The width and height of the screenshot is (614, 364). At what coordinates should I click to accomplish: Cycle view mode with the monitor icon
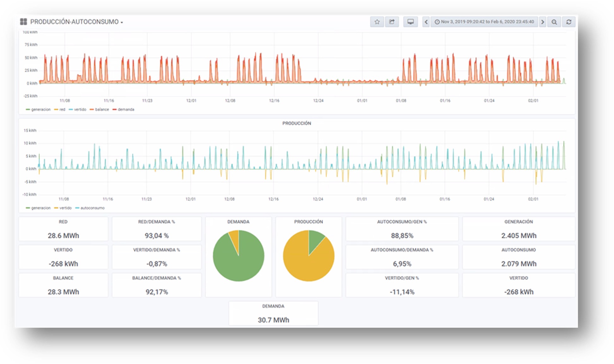tap(410, 22)
